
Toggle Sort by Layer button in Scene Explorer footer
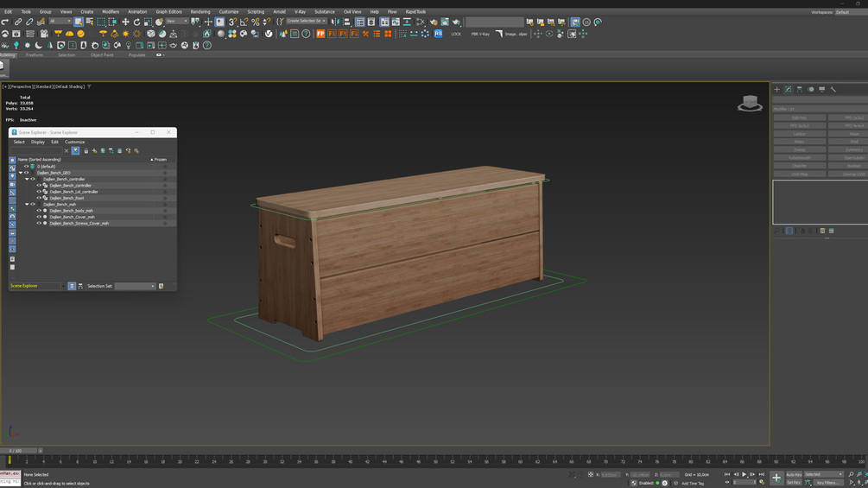[72, 286]
